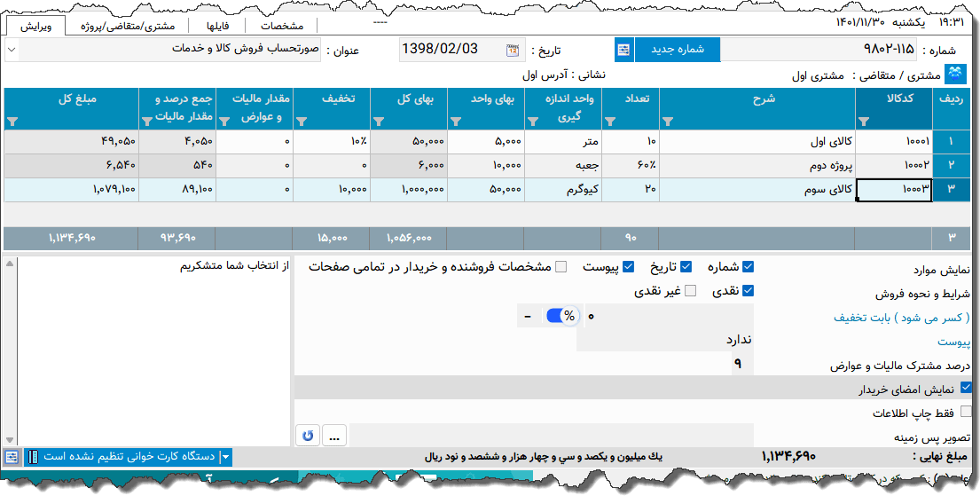The height and width of the screenshot is (496, 980).
Task: Click the unit cell کیوگرم
Action: click(x=562, y=190)
